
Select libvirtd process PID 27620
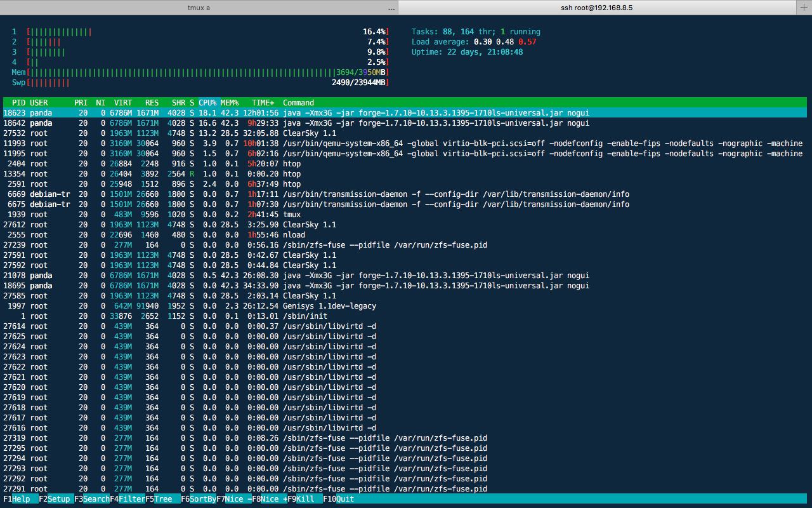[405, 387]
